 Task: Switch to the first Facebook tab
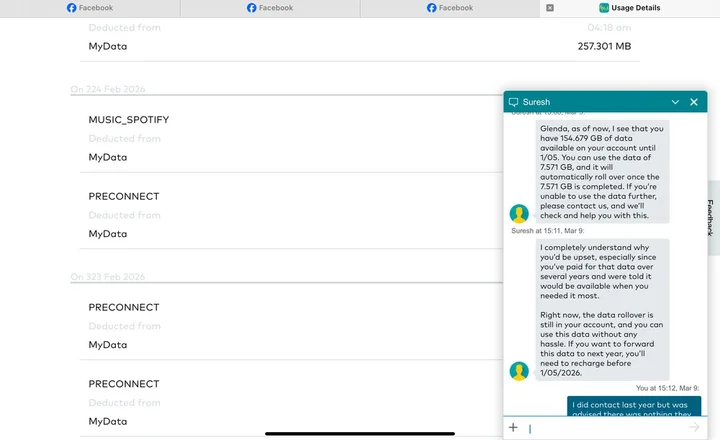tap(90, 8)
